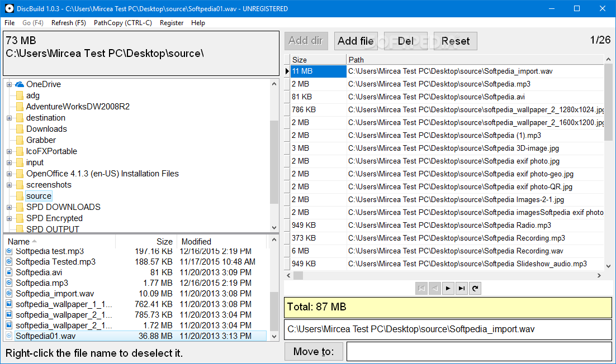This screenshot has width=616, height=364.
Task: Click the Move to destination input field
Action: coord(479,352)
